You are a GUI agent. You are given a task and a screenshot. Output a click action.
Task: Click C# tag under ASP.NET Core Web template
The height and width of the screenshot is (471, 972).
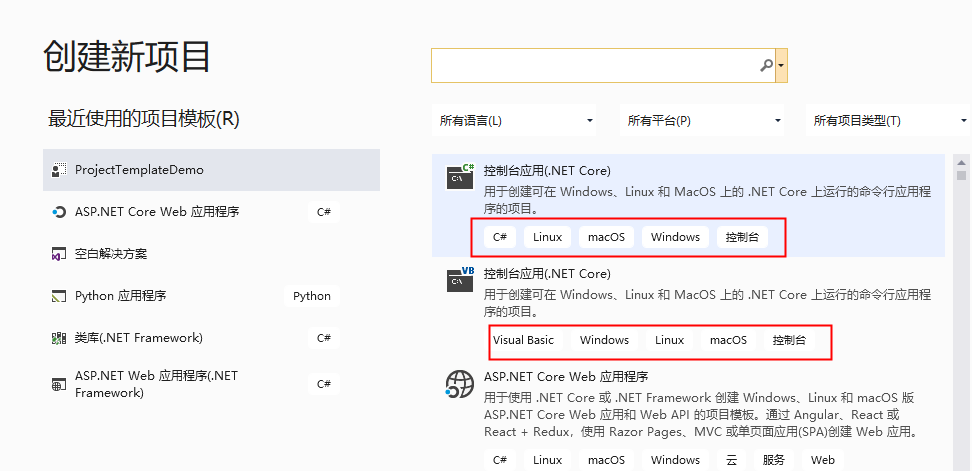500,460
